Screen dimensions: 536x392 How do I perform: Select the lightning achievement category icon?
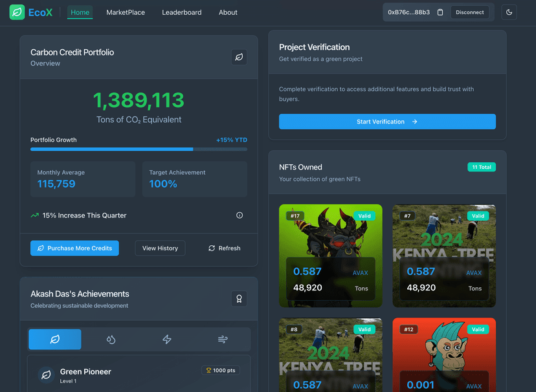tap(167, 339)
